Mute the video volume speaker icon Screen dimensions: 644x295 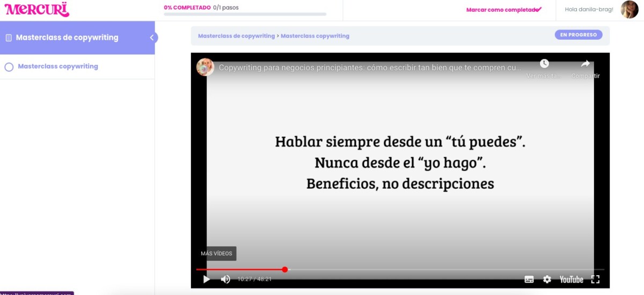click(225, 279)
